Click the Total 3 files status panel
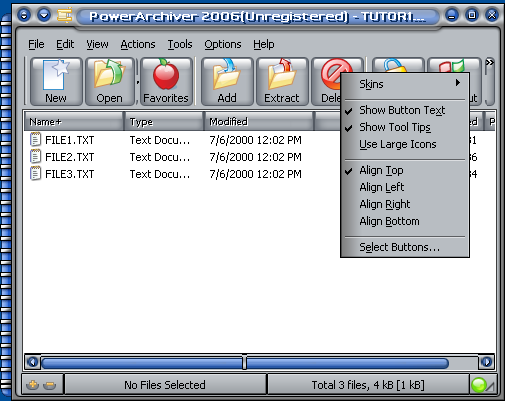Viewport: 505px width, 401px height. (x=368, y=385)
